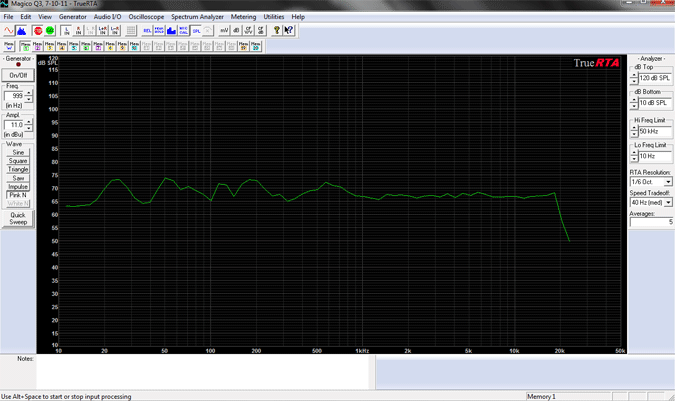Select the Square waveform option
The height and width of the screenshot is (401, 675).
click(x=18, y=161)
